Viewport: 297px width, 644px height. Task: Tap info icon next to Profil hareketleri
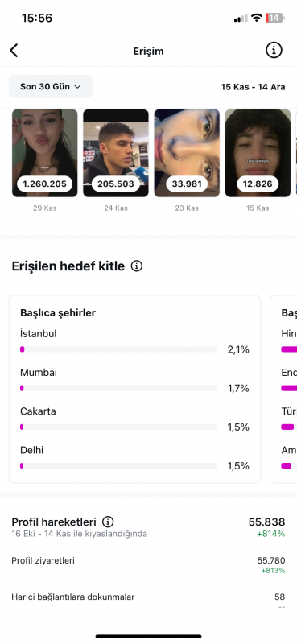click(x=108, y=522)
